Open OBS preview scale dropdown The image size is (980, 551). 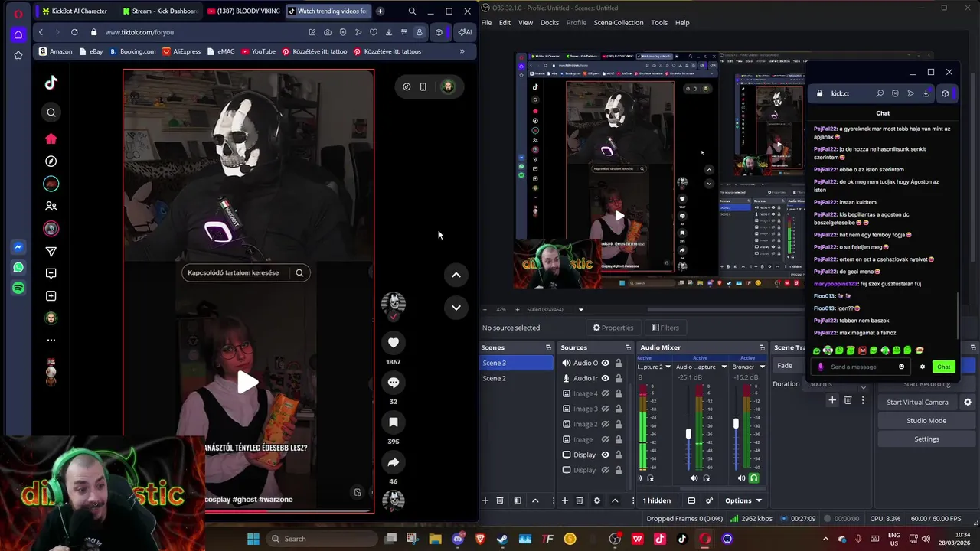click(x=580, y=309)
